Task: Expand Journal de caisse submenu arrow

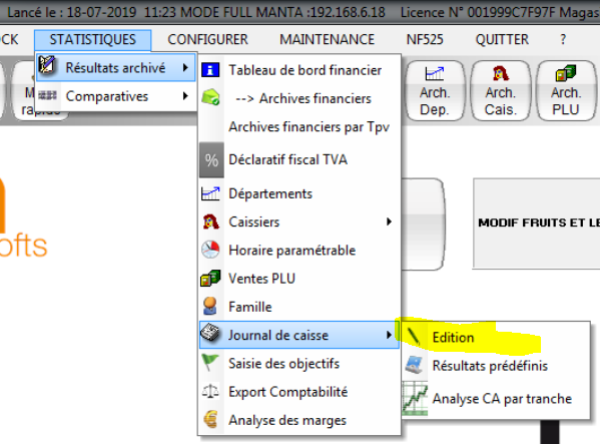Action: click(x=388, y=335)
